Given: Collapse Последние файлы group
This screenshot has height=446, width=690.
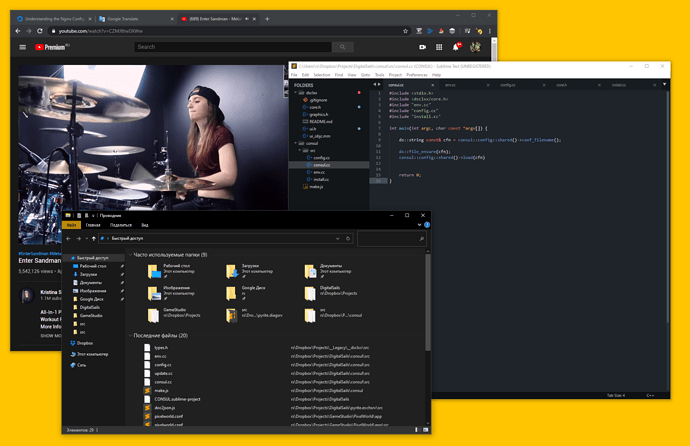Looking at the screenshot, I should tap(130, 336).
